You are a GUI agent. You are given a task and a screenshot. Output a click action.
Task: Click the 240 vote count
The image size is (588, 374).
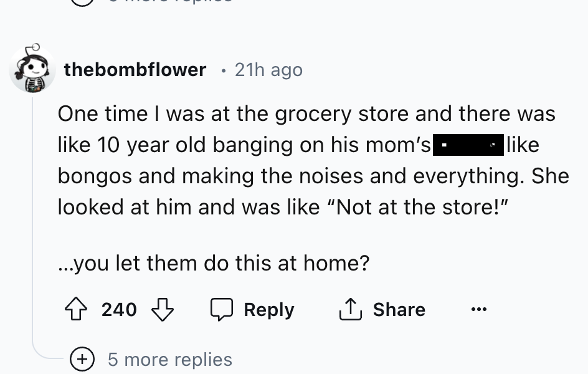[x=118, y=310]
